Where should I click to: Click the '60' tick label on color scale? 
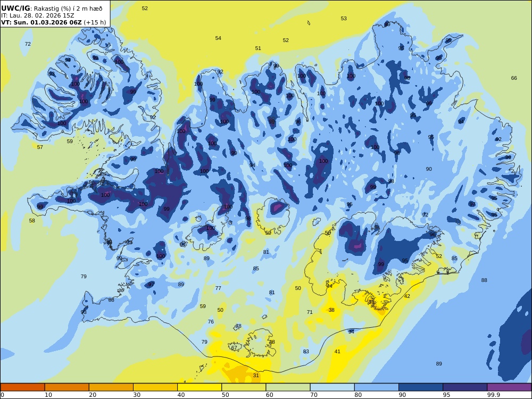[x=269, y=395]
